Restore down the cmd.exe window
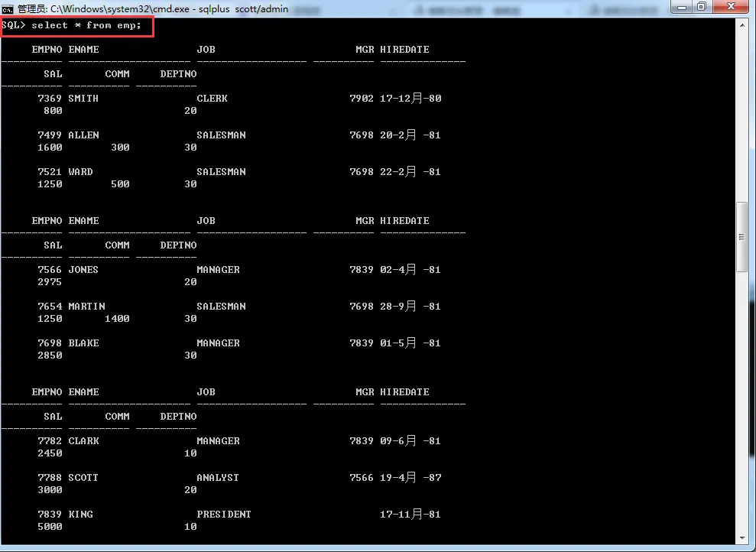This screenshot has width=756, height=552. [702, 7]
